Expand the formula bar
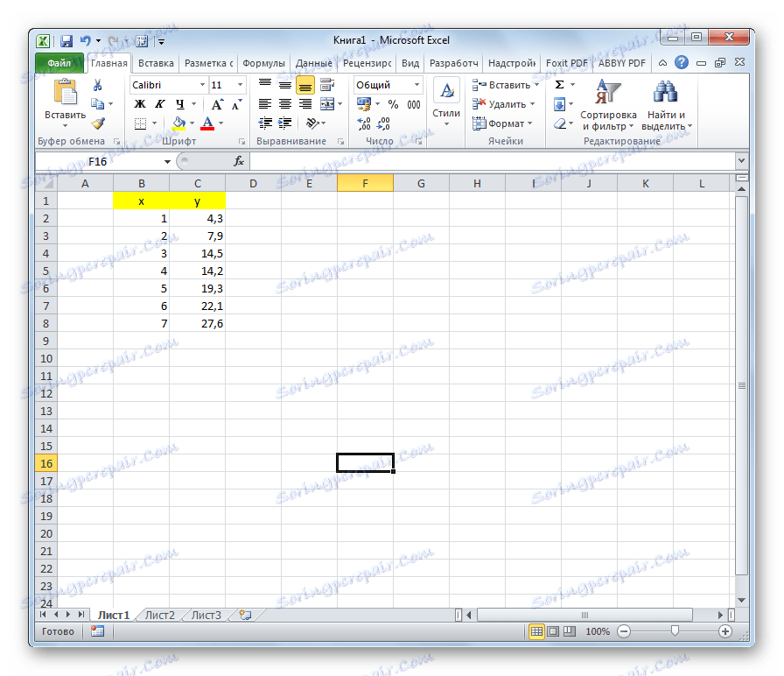This screenshot has width=784, height=676. pos(741,160)
